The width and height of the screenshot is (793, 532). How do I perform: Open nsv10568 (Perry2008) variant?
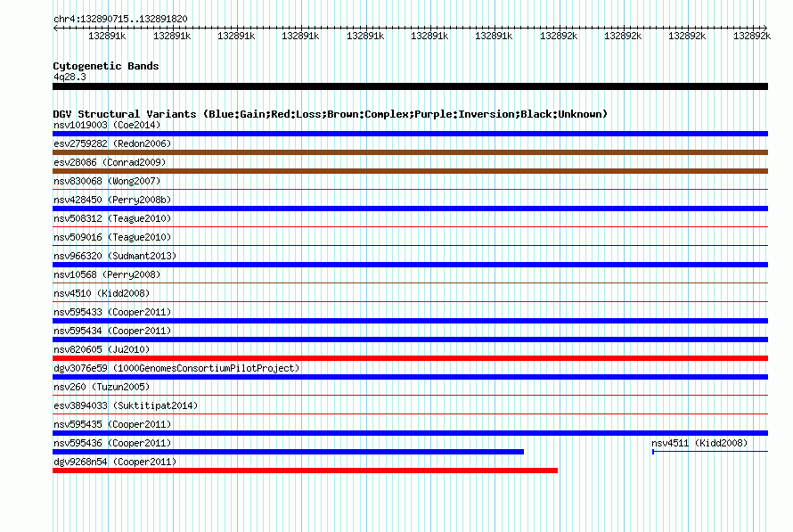click(107, 274)
